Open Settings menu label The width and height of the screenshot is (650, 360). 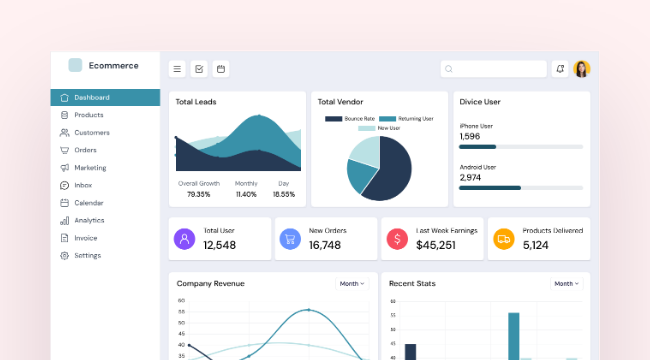point(87,255)
